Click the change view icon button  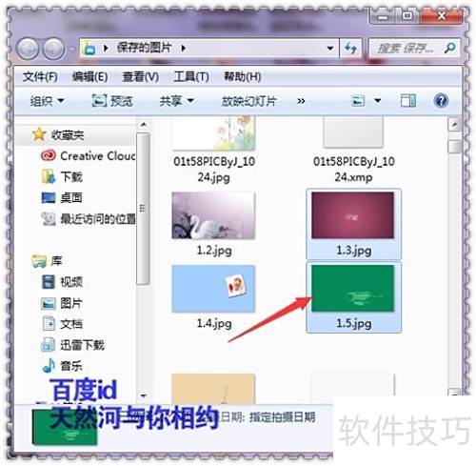point(358,101)
